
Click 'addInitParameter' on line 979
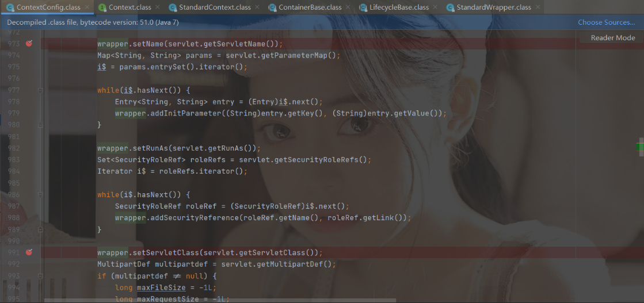tap(186, 113)
